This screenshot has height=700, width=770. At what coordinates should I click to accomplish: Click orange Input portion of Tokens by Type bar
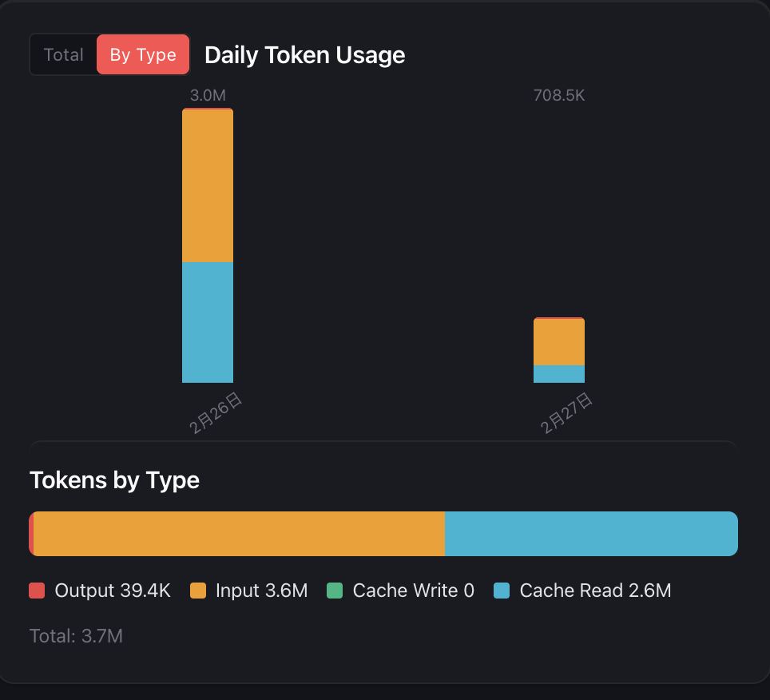click(x=239, y=534)
